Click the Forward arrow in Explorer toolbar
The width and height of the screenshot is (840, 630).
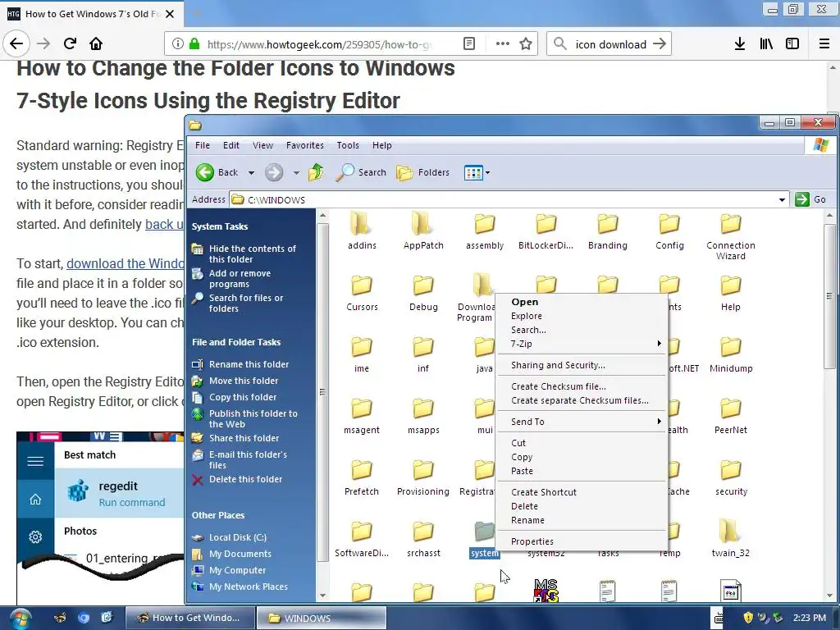[274, 172]
